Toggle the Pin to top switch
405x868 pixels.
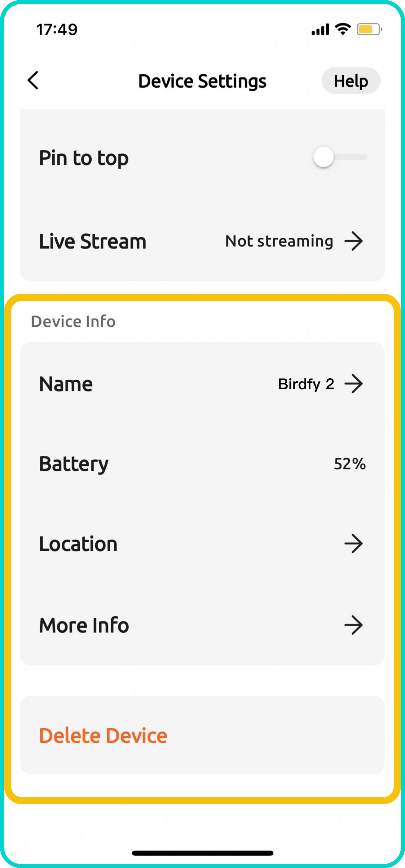coord(340,157)
